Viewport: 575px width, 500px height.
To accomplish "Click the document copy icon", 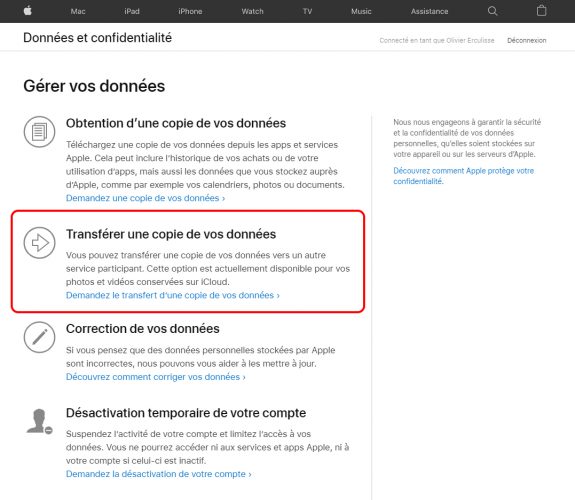I will tap(40, 132).
